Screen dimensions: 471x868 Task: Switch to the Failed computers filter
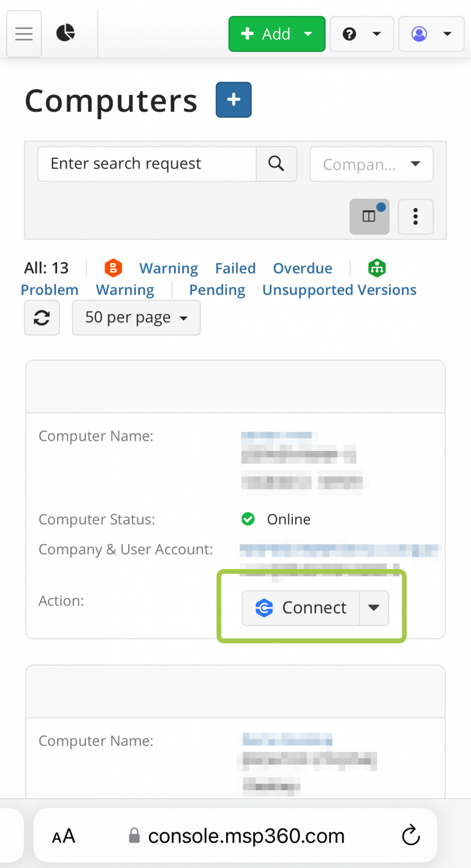pos(235,268)
